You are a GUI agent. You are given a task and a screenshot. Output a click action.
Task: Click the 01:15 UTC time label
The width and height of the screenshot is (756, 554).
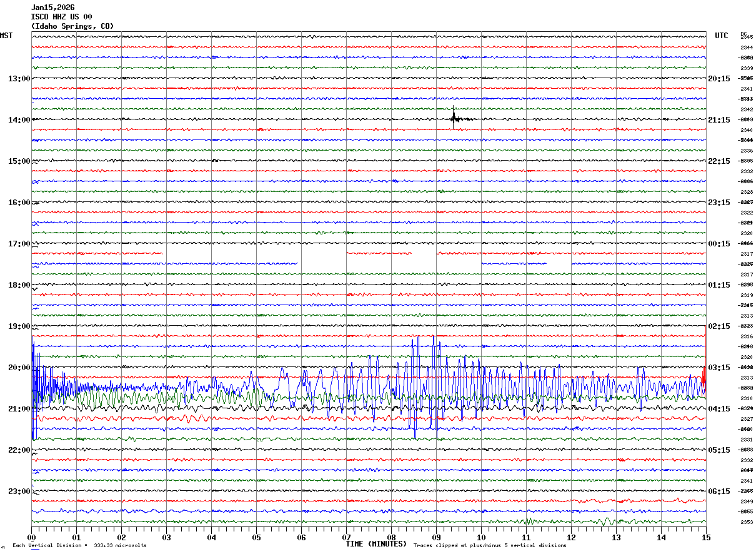719,285
